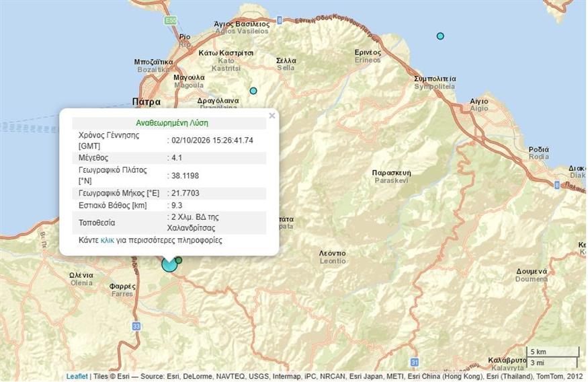Image resolution: width=588 pixels, height=382 pixels.
Task: Click the 'Τοποθεσία' label in the popup
Action: point(97,223)
